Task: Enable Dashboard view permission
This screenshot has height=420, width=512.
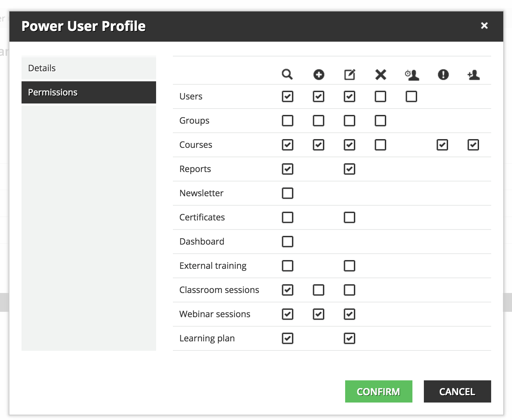Action: coord(288,242)
